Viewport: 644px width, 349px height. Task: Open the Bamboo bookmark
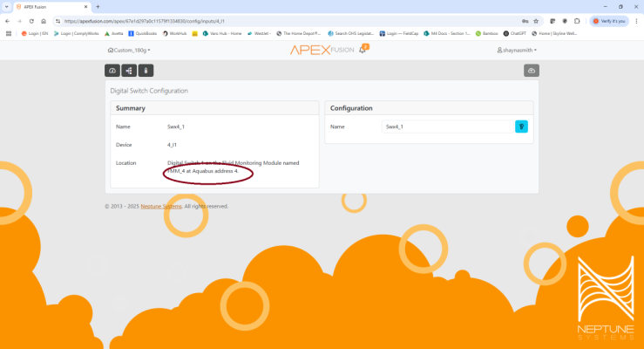486,34
